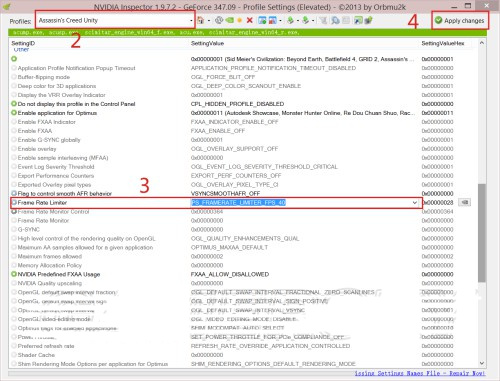Click the green NVIDIA restore defaults icon

230,20
